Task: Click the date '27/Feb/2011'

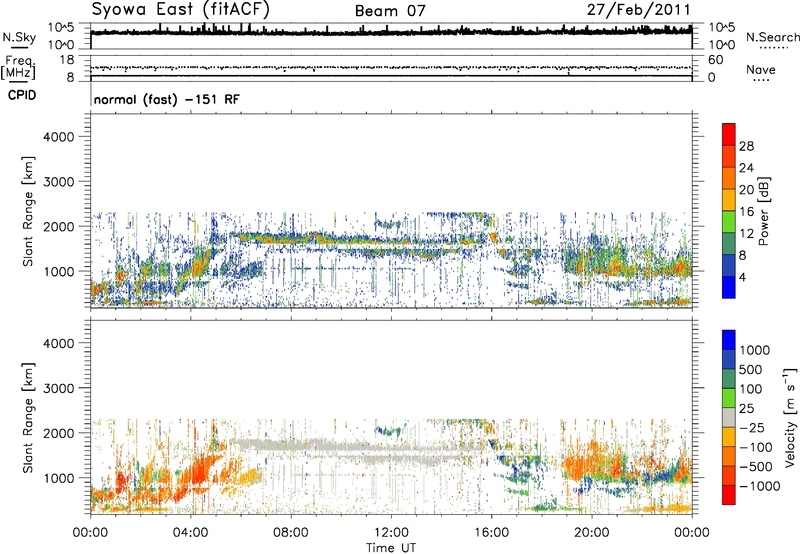Action: pyautogui.click(x=638, y=10)
